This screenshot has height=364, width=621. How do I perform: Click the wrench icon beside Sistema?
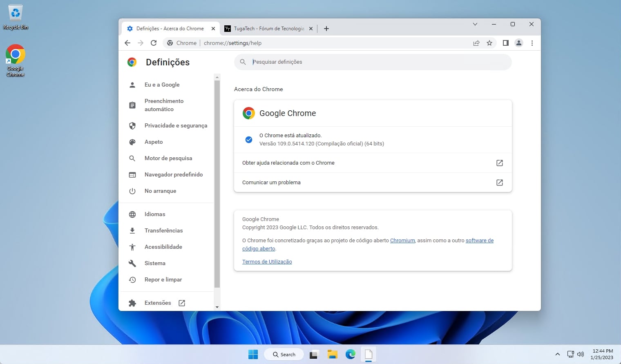[132, 263]
